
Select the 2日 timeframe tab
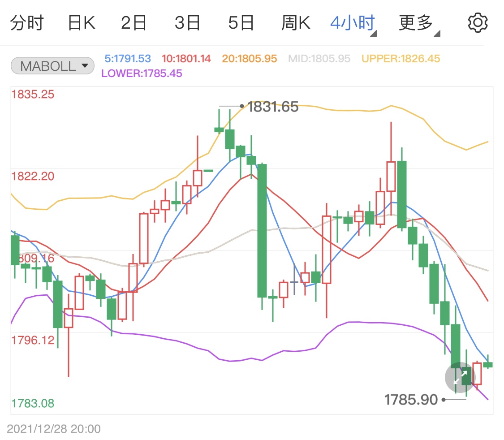(134, 23)
